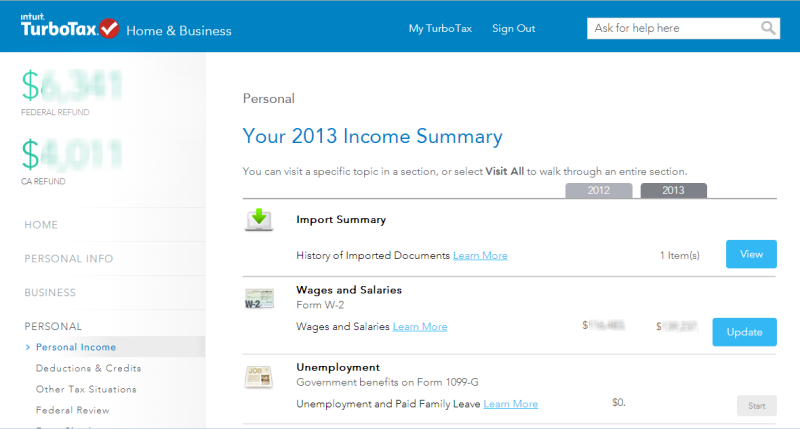Open Other Tax Situations in sidebar
The image size is (800, 429).
[86, 389]
